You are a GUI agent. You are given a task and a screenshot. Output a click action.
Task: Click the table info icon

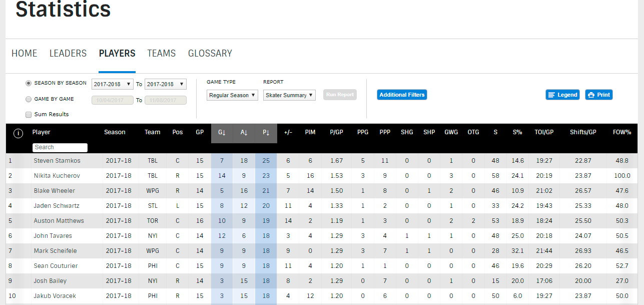point(19,133)
